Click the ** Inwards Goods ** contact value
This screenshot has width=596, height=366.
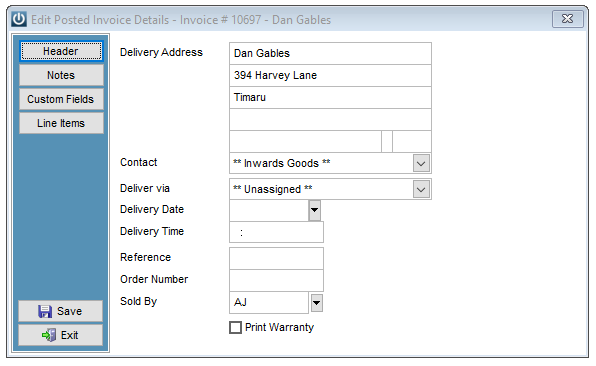(x=282, y=163)
